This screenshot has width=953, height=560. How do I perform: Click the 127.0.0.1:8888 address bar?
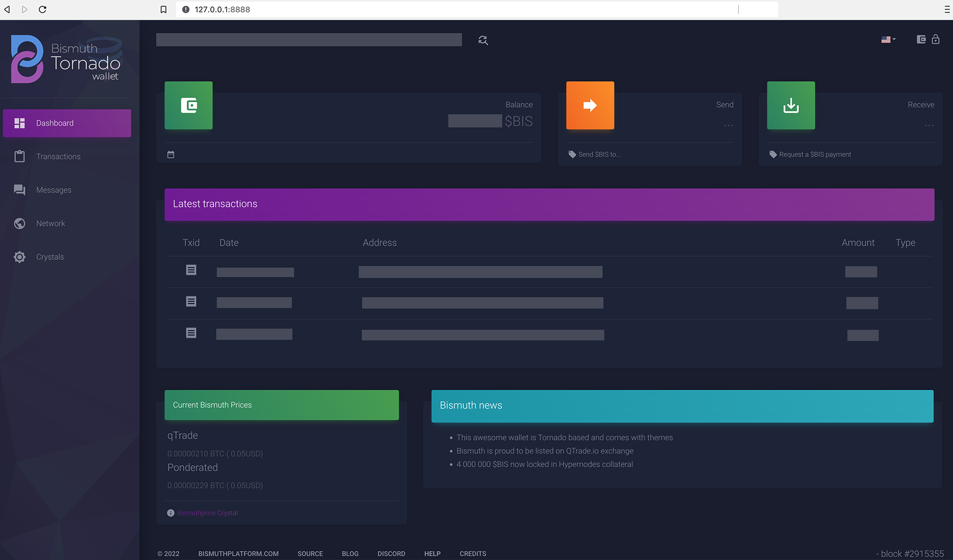(476, 10)
